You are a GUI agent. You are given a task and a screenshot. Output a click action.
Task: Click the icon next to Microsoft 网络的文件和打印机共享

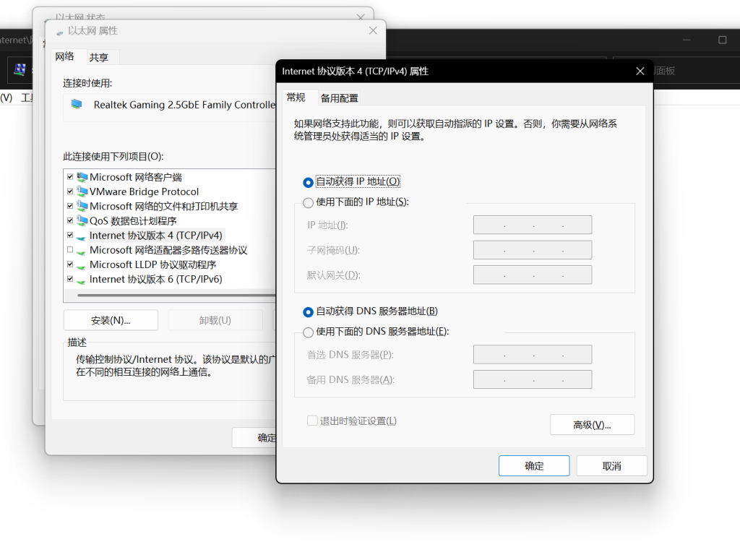pyautogui.click(x=82, y=206)
